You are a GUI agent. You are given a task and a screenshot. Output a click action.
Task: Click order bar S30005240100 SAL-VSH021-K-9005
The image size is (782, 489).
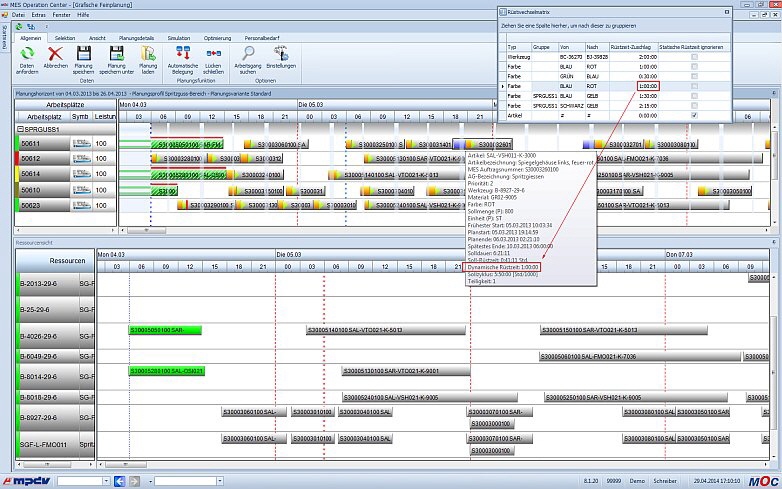pos(430,397)
